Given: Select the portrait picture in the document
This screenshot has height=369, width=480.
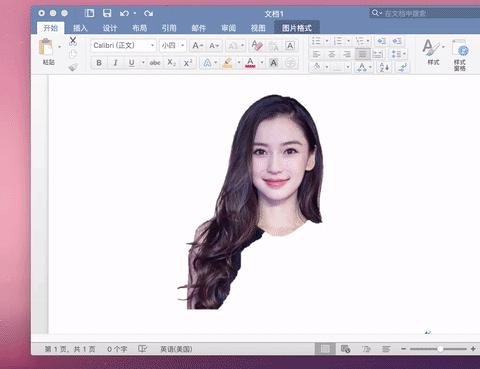Looking at the screenshot, I should (x=254, y=202).
